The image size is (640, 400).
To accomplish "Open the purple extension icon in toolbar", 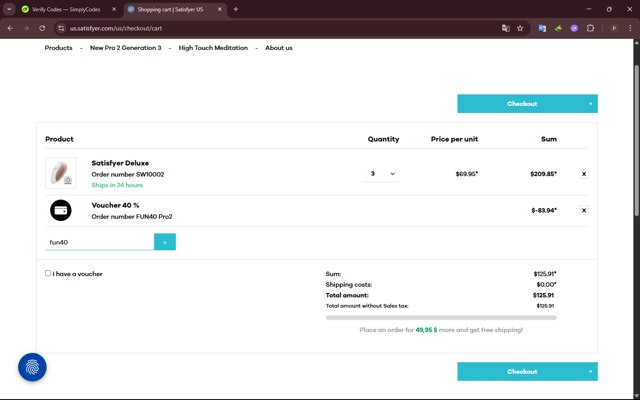I will point(574,28).
